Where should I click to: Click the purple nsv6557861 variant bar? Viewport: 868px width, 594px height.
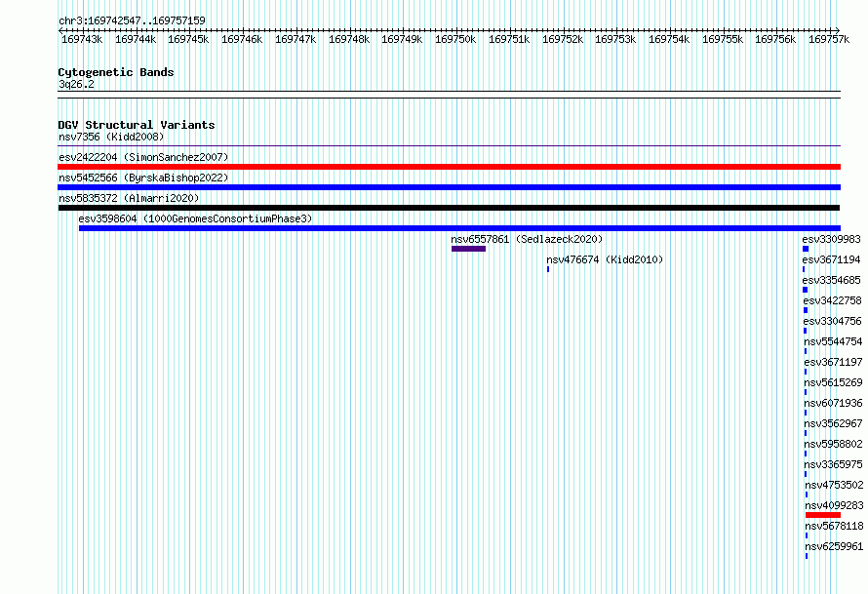(468, 249)
